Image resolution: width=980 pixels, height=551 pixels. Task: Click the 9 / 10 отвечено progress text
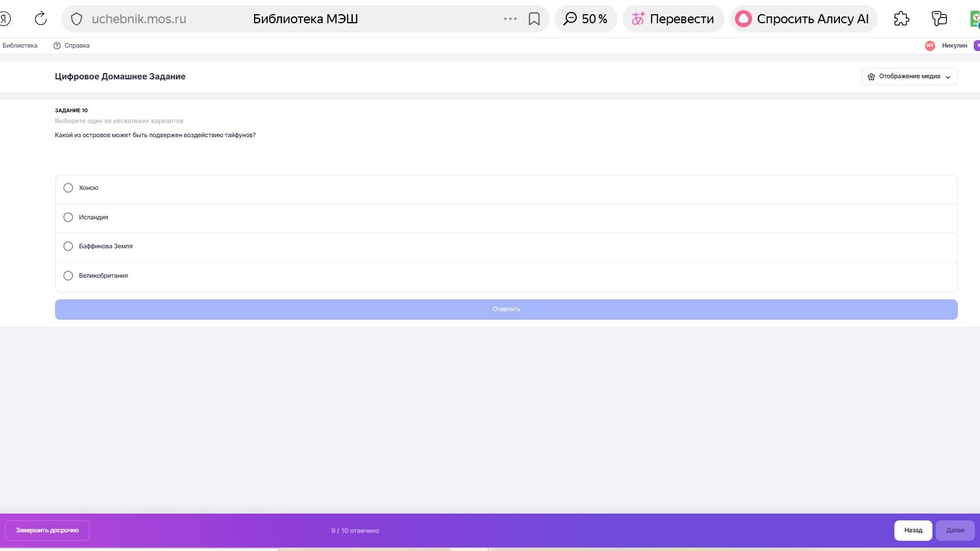point(355,531)
